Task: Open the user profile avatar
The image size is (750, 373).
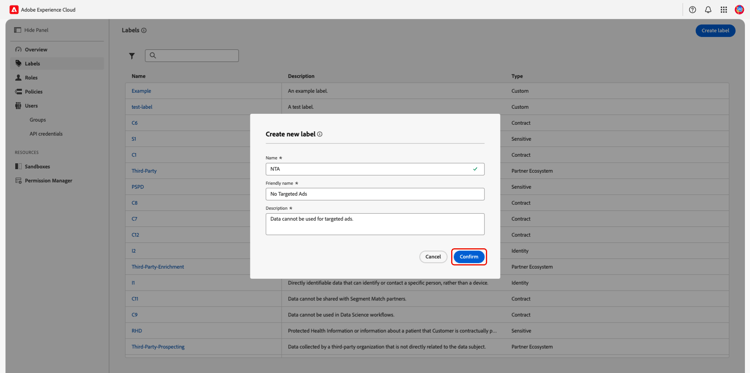Action: pos(739,10)
